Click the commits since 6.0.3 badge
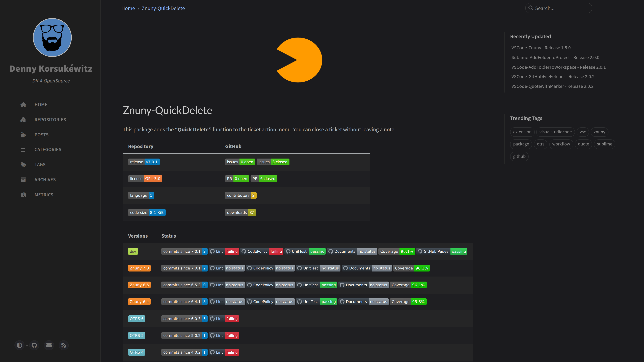The height and width of the screenshot is (362, 644). (x=184, y=319)
